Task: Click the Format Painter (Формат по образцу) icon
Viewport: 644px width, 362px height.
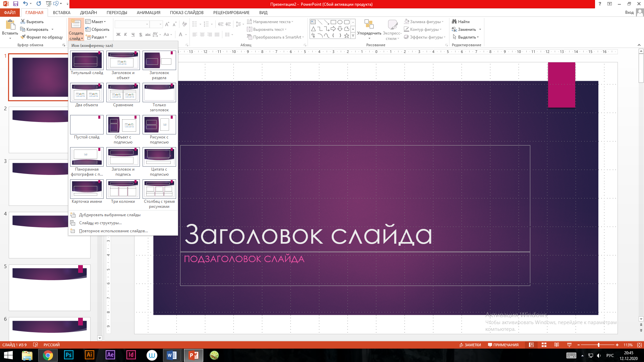Action: coord(23,37)
